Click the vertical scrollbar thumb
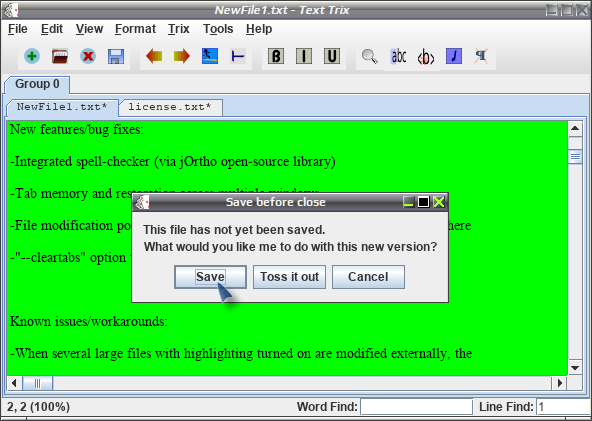Image resolution: width=592 pixels, height=421 pixels. [x=575, y=156]
